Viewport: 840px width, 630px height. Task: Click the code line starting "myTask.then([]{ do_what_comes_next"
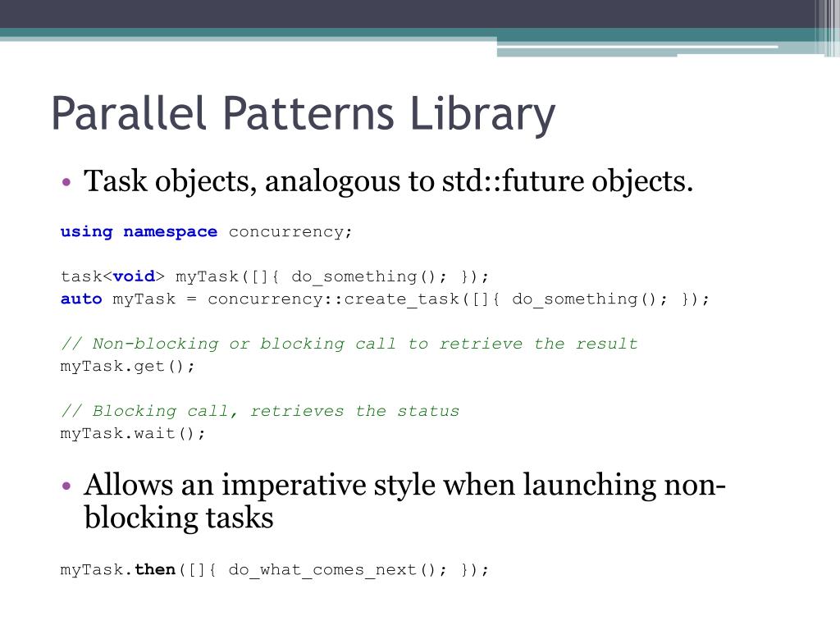(274, 569)
